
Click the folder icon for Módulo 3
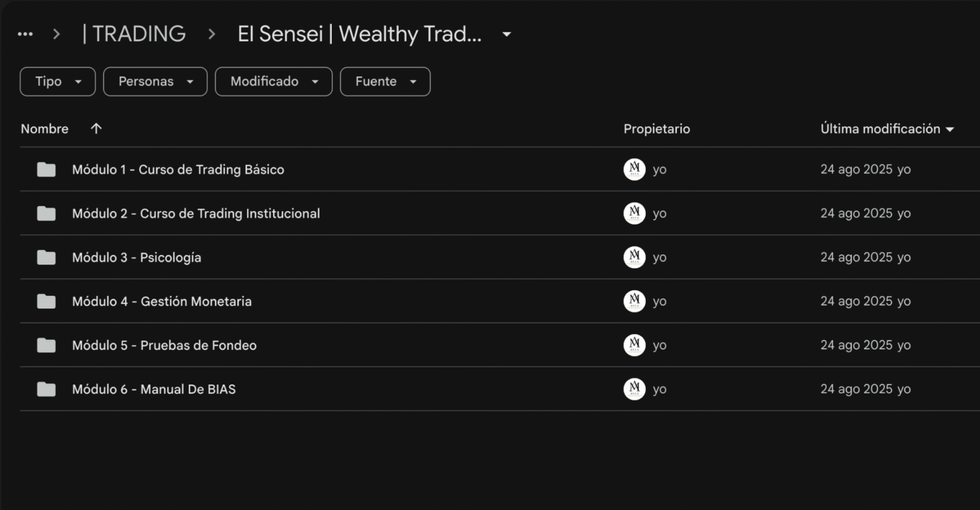click(x=46, y=258)
